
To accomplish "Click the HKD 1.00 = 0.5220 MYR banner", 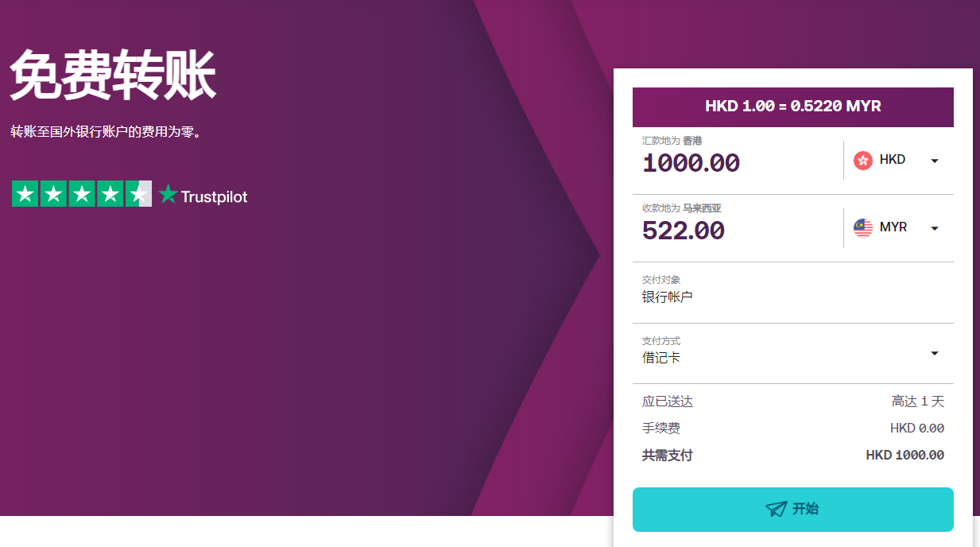I will point(792,107).
